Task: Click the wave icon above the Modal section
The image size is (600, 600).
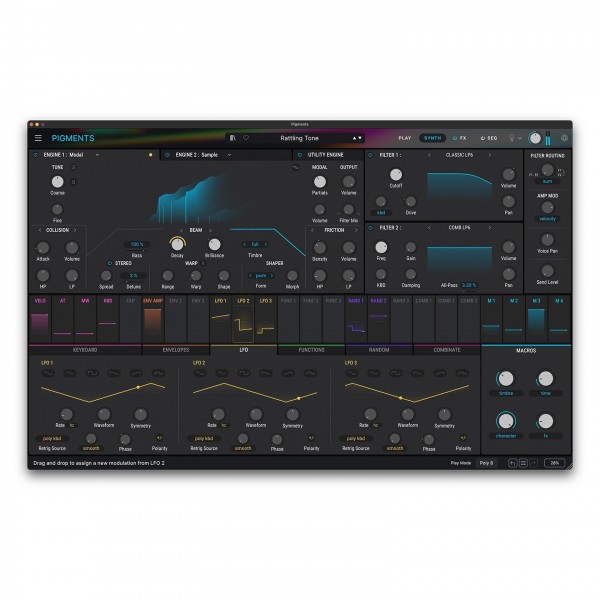Action: coord(295,167)
